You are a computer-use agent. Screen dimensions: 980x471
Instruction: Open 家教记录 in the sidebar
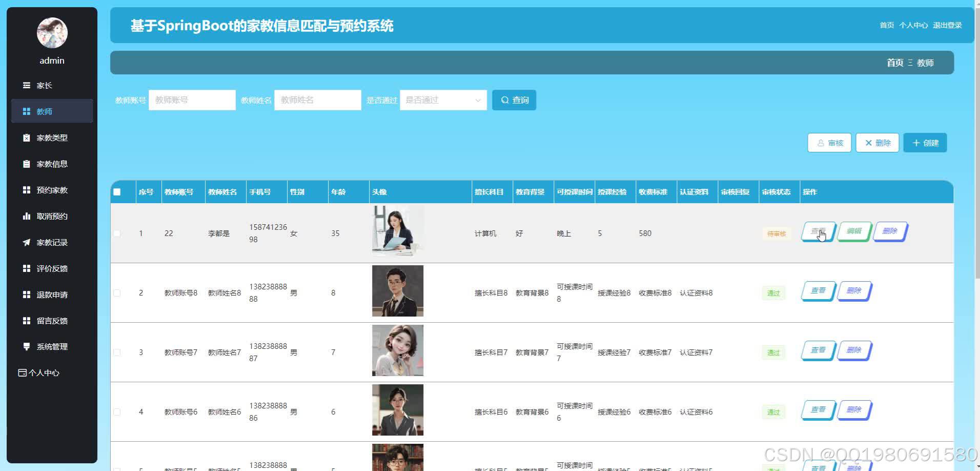click(52, 242)
